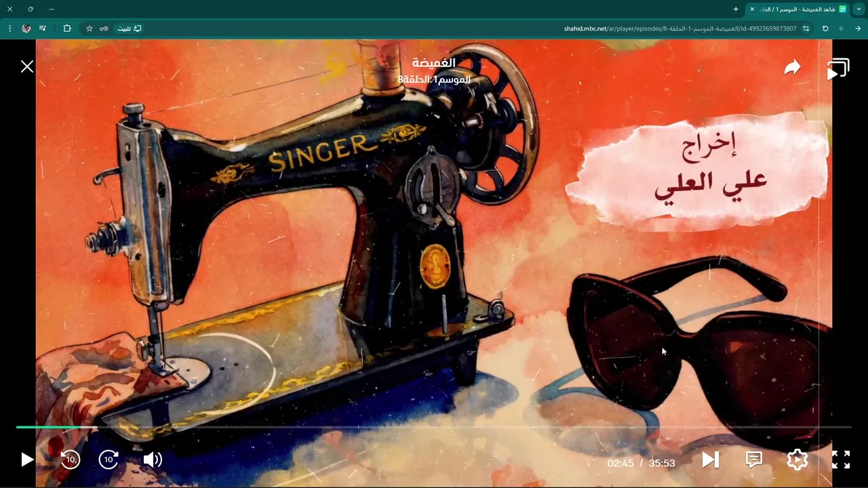868x488 pixels.
Task: Close the شاهد الغميضة tab
Action: point(752,9)
